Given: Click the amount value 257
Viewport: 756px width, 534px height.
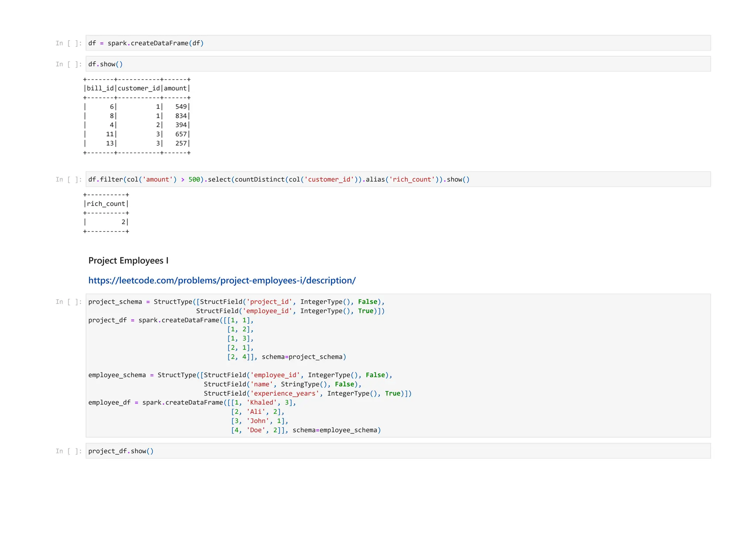Looking at the screenshot, I should [x=181, y=143].
